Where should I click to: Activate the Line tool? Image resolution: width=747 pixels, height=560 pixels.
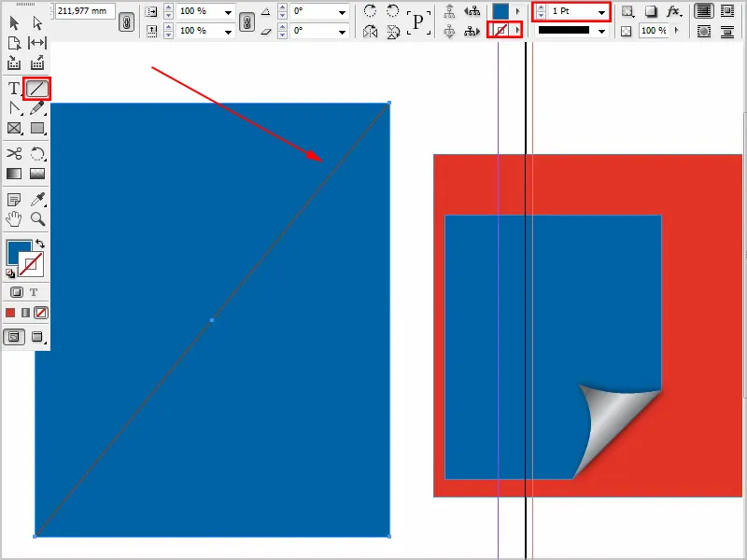36,89
